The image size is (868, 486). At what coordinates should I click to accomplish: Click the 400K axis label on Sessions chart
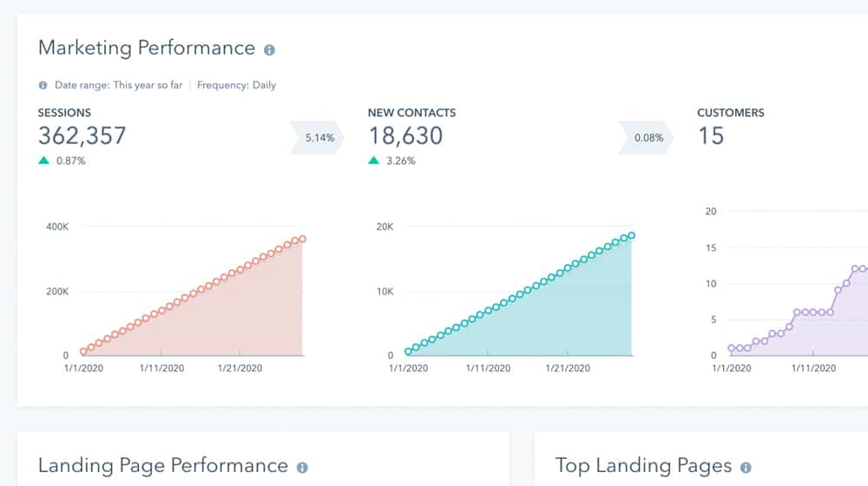click(57, 227)
